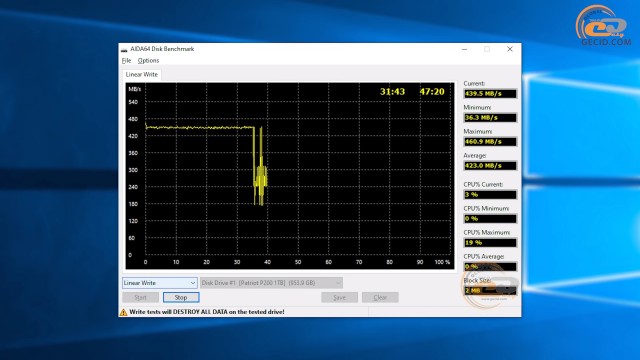The height and width of the screenshot is (360, 640).
Task: Click the CPU% Current 3 % value
Action: pyautogui.click(x=490, y=195)
